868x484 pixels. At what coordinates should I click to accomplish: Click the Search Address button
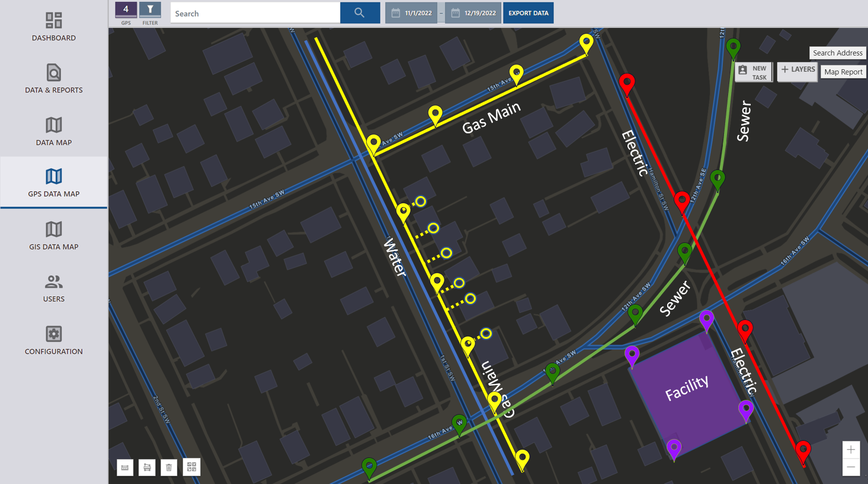click(x=837, y=53)
